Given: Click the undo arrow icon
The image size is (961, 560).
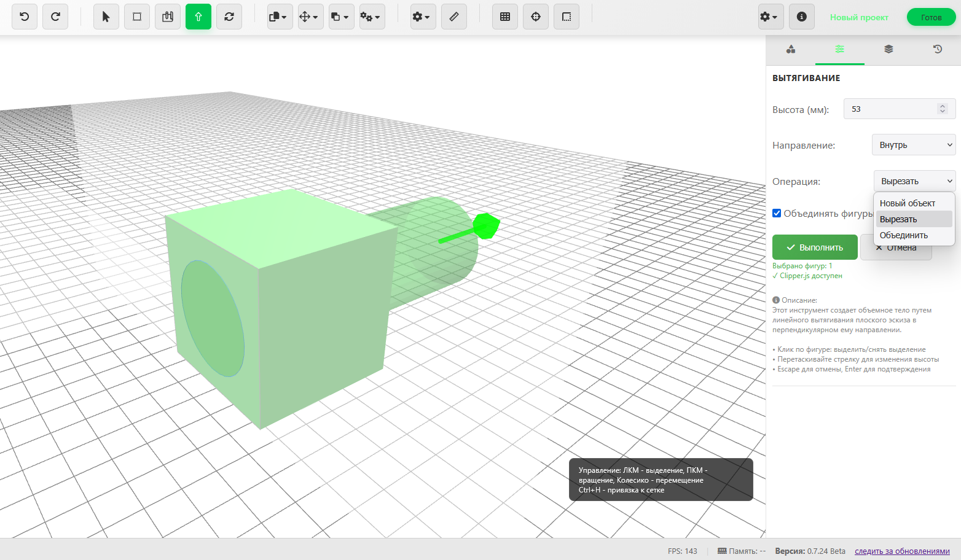Looking at the screenshot, I should coord(25,17).
